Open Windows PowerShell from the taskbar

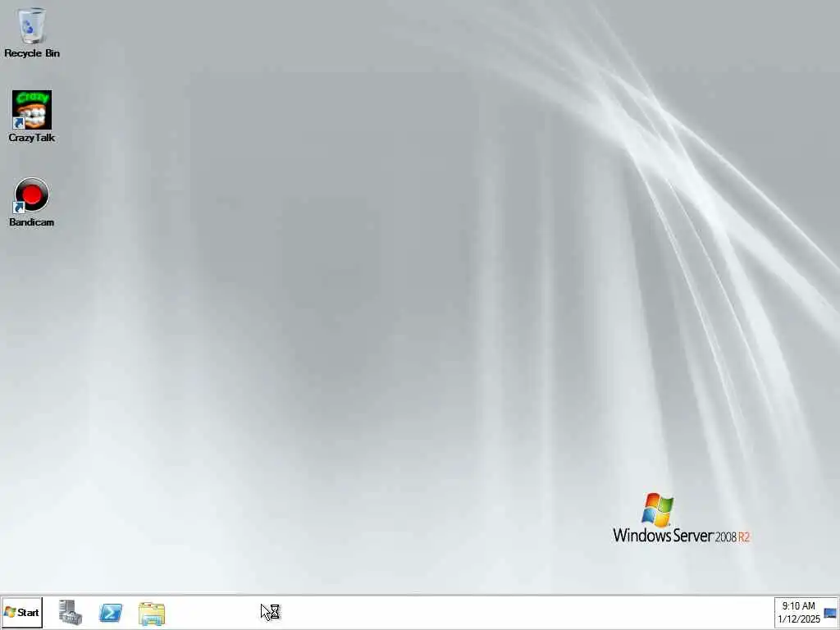(x=111, y=613)
